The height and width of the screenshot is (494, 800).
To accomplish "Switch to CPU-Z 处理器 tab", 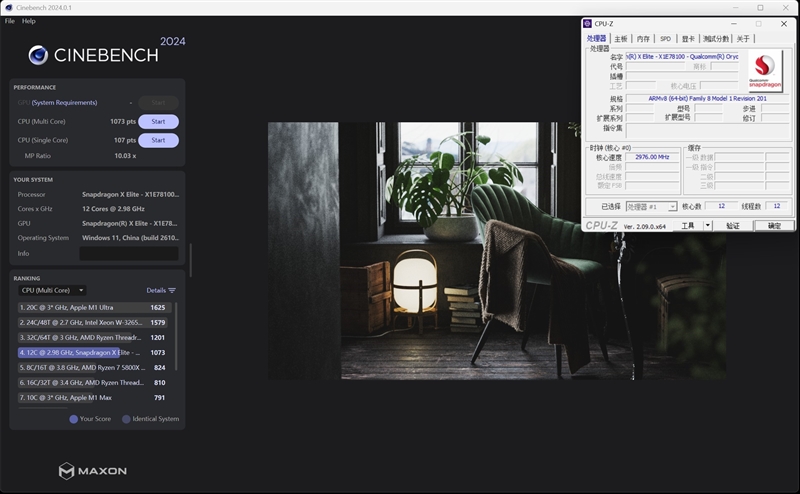I will tap(596, 38).
